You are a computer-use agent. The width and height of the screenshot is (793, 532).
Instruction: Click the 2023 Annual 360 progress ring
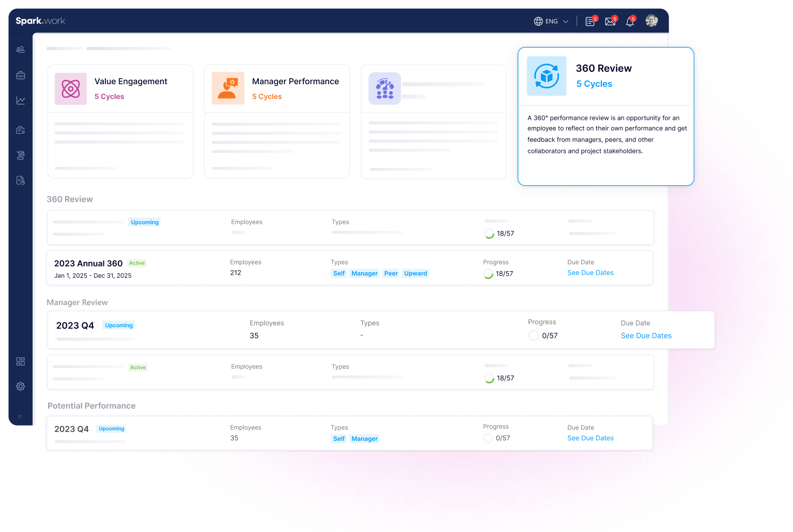pos(488,274)
